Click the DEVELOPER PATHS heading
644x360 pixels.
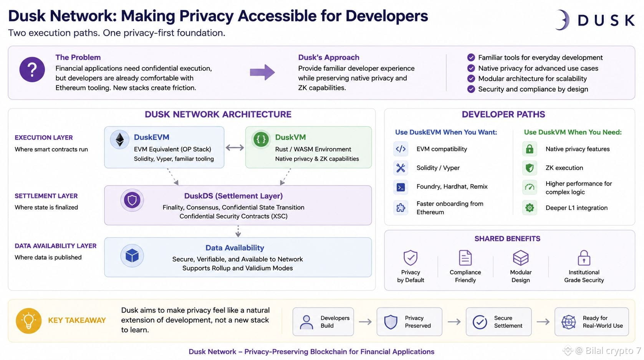point(503,114)
